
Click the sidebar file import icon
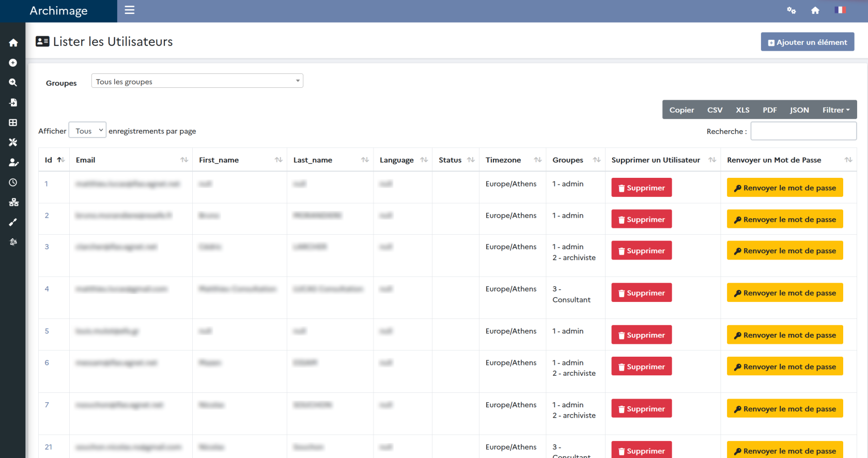pyautogui.click(x=13, y=102)
